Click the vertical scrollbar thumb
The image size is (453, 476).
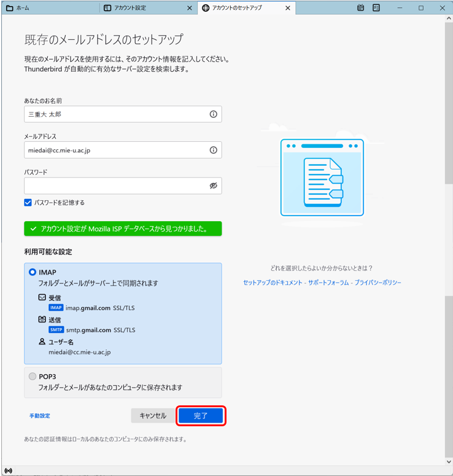449,103
